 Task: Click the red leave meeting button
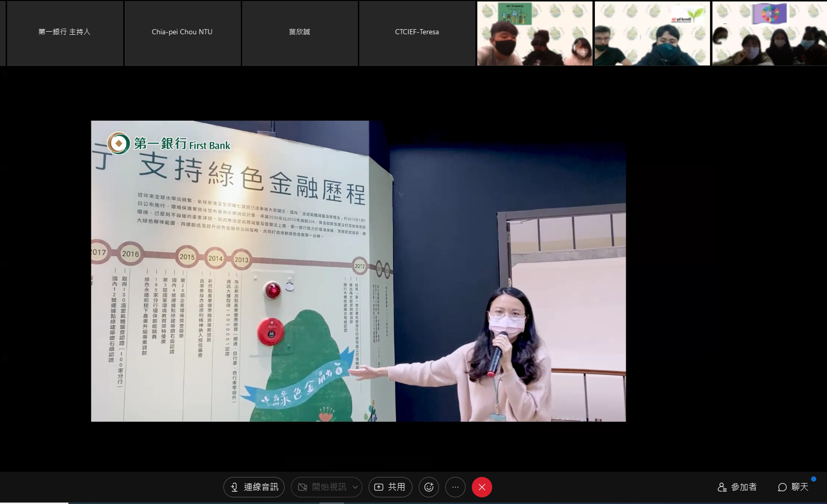(x=482, y=487)
